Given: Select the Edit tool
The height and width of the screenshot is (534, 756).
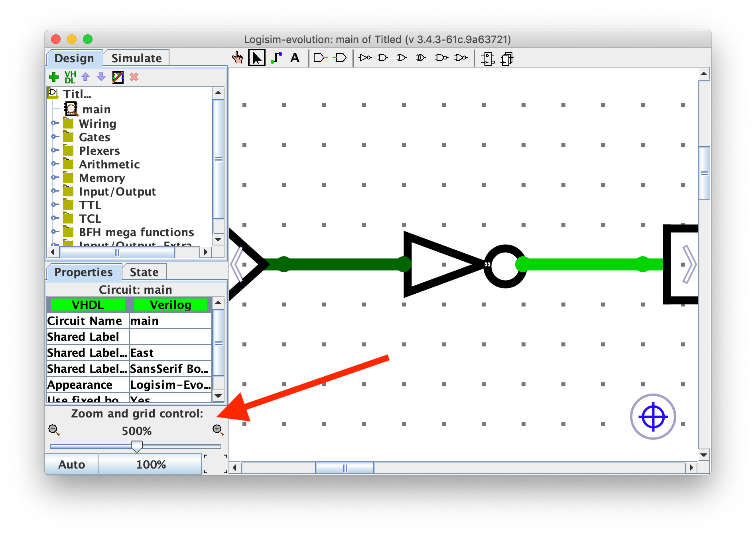Looking at the screenshot, I should 257,58.
